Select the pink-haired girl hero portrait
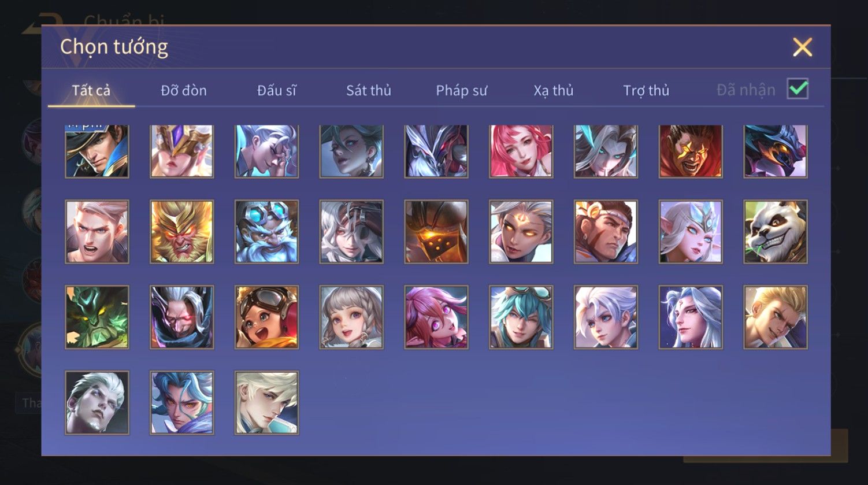Viewport: 868px width, 485px height. [x=521, y=151]
